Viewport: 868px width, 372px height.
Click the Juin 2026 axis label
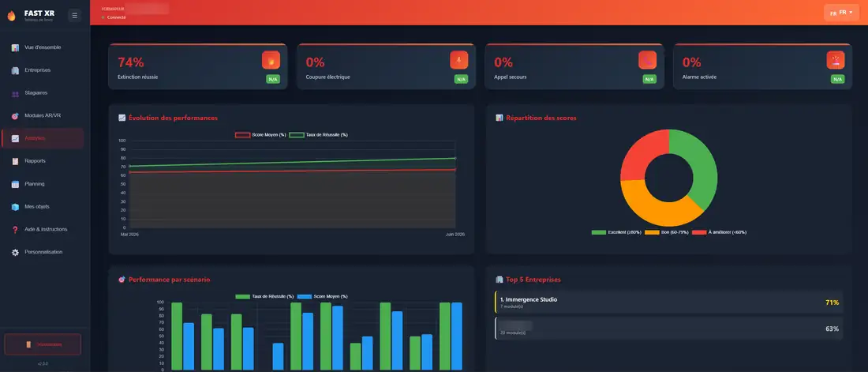coord(455,235)
